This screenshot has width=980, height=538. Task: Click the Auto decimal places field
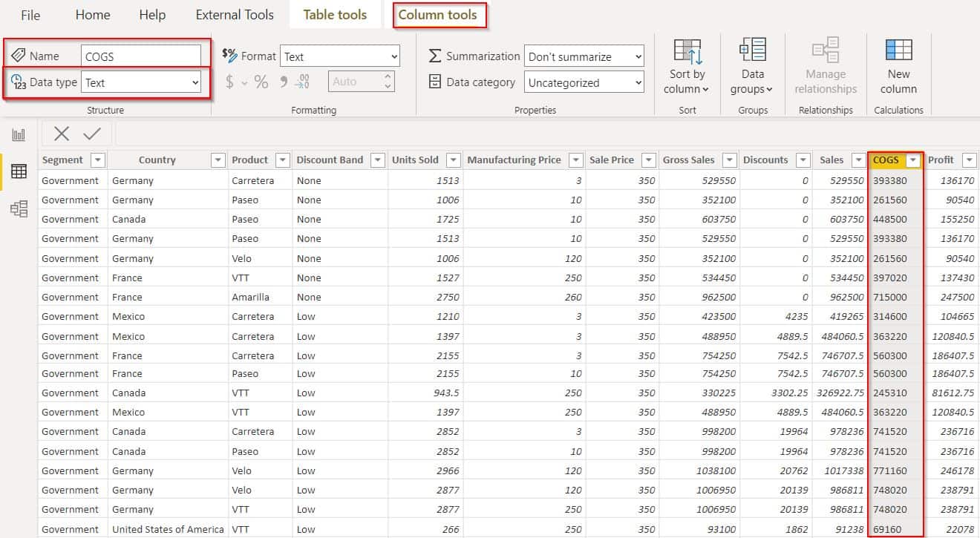[x=361, y=82]
